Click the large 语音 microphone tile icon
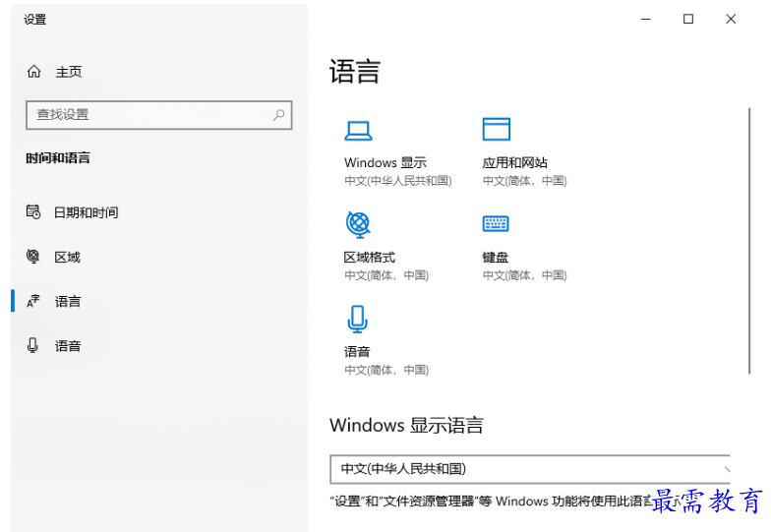 pyautogui.click(x=358, y=319)
